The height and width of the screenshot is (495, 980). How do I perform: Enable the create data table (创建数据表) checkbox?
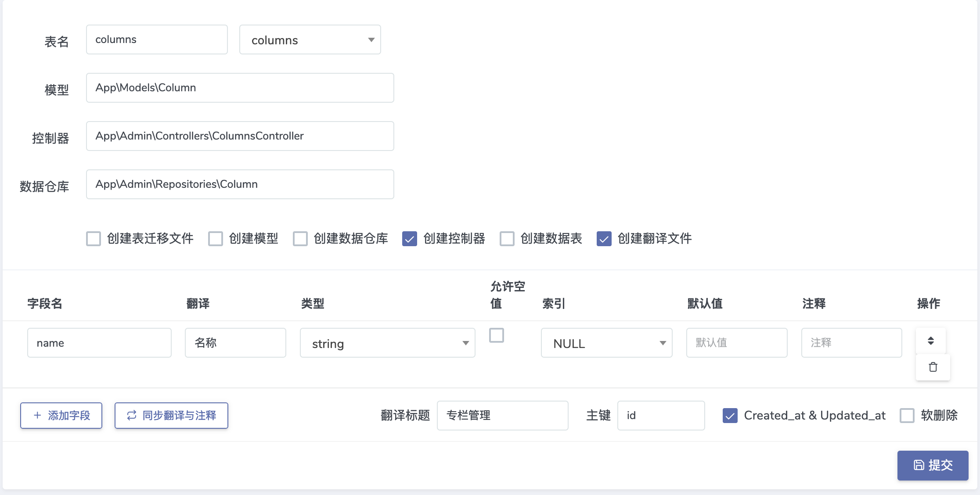pos(507,239)
